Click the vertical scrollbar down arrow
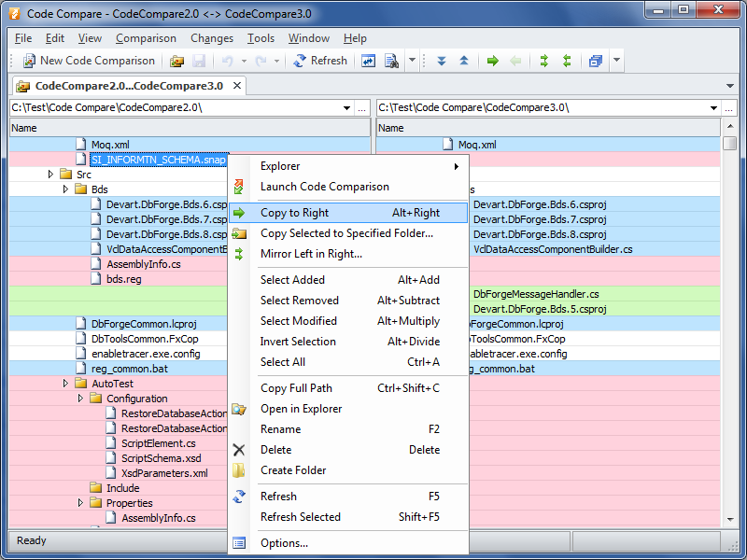 click(x=730, y=520)
